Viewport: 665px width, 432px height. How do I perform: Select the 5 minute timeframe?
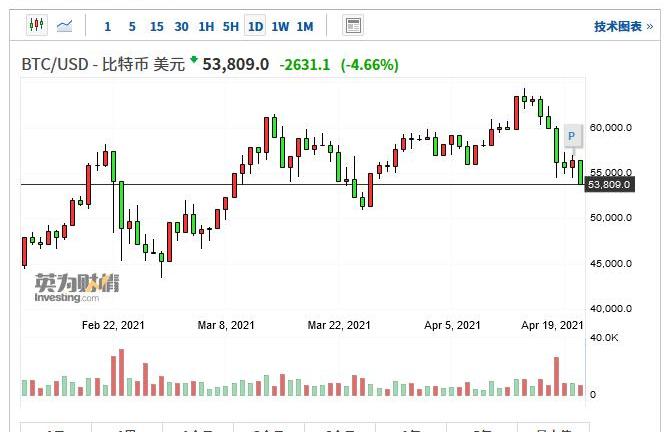click(x=132, y=26)
